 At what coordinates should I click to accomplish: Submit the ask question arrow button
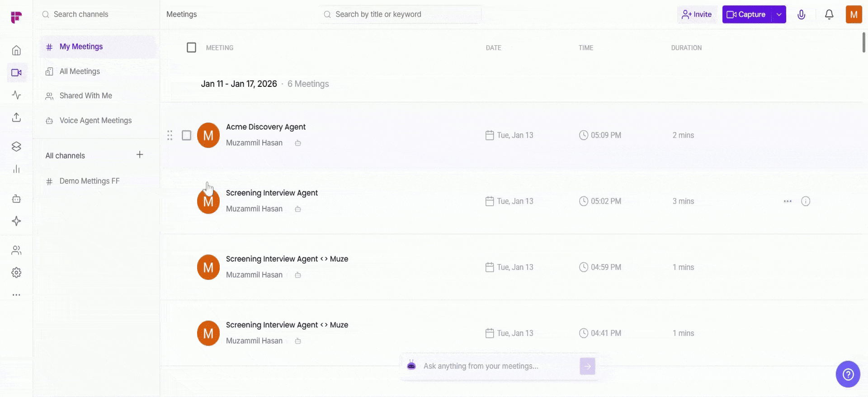click(x=587, y=366)
